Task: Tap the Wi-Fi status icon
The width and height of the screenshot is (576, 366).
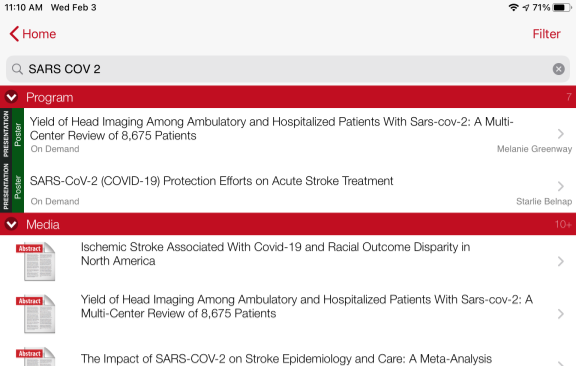Action: [x=513, y=7]
